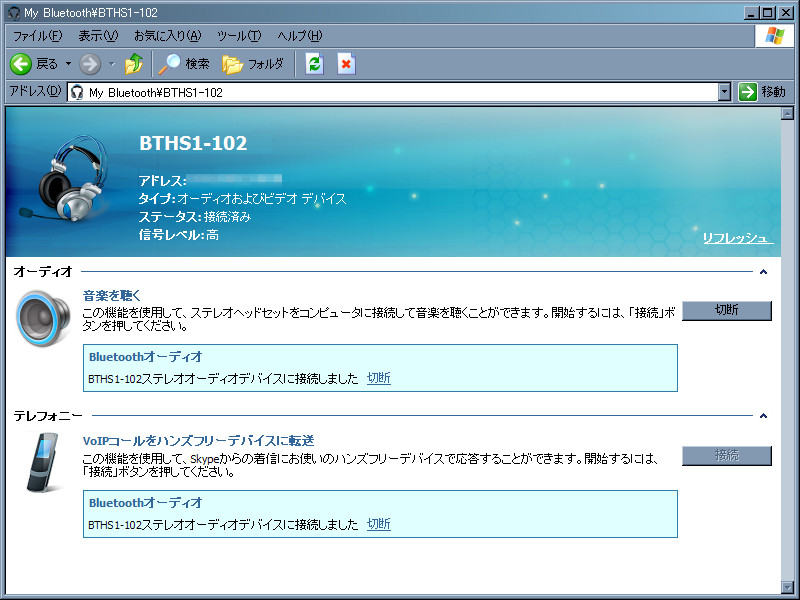
Task: Click タイプ: オーディオおよびビデオ デバイス text
Action: 242,198
